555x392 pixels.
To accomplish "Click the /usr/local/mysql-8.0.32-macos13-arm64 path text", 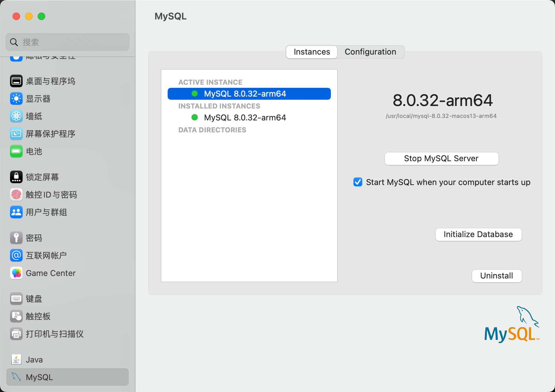I will click(x=441, y=116).
